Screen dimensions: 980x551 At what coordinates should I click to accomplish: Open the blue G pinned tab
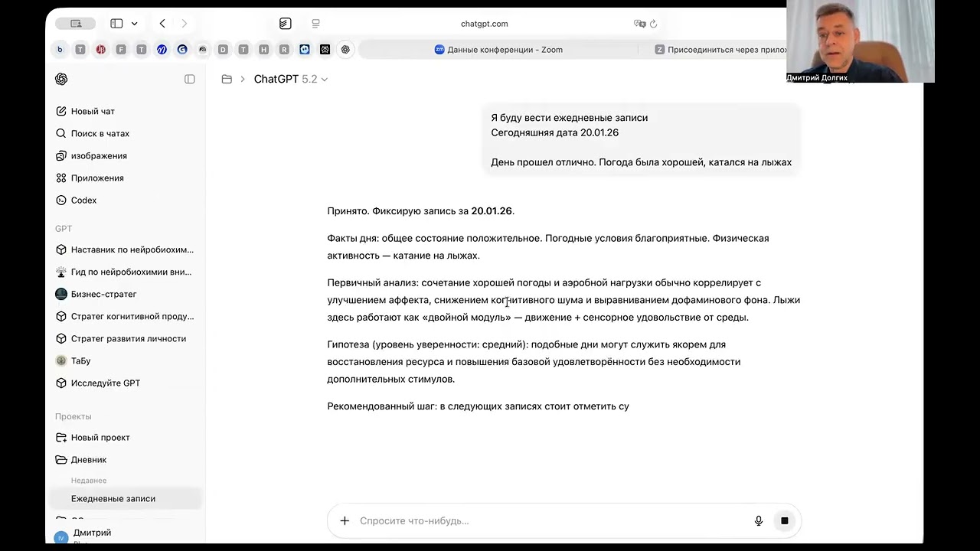click(x=182, y=50)
